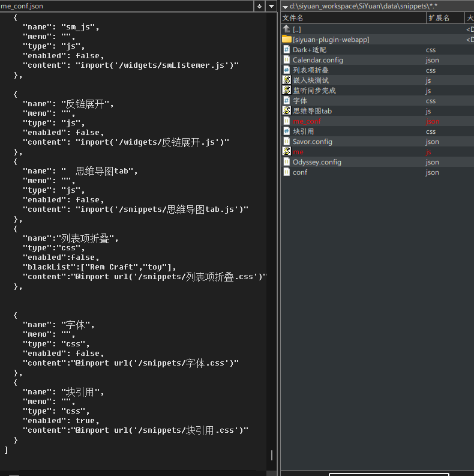This screenshot has width=474, height=476.
Task: Click the 监听同步完成 js file icon
Action: coord(286,90)
